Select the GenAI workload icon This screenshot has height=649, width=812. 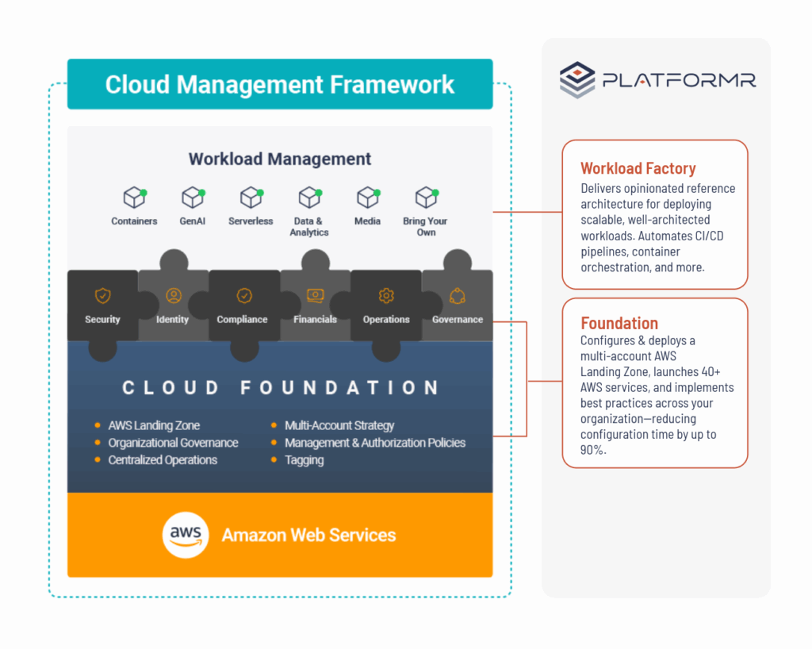tap(193, 198)
